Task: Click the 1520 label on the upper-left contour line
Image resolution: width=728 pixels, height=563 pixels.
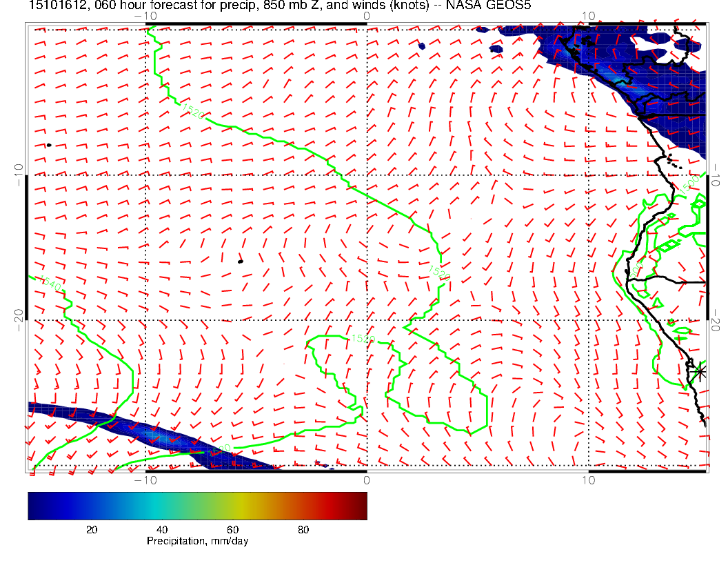Action: 192,110
